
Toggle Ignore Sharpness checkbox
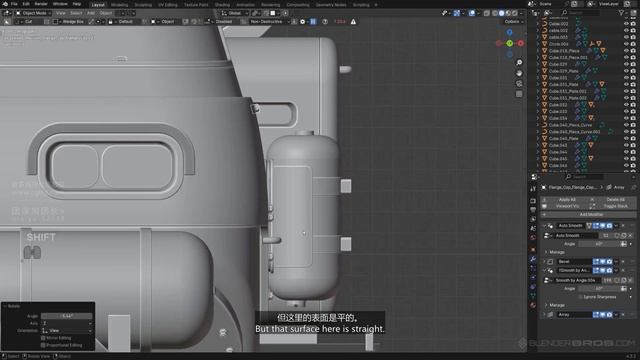tap(580, 297)
